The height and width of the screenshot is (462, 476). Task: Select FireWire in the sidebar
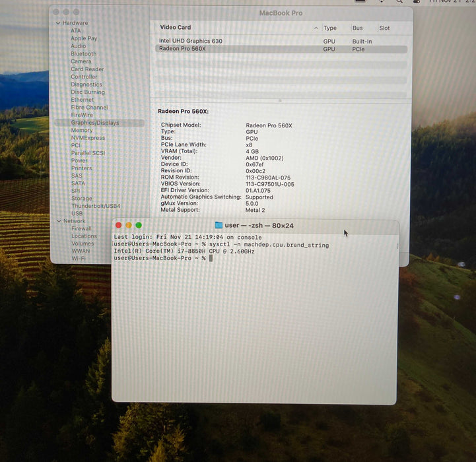[x=82, y=115]
